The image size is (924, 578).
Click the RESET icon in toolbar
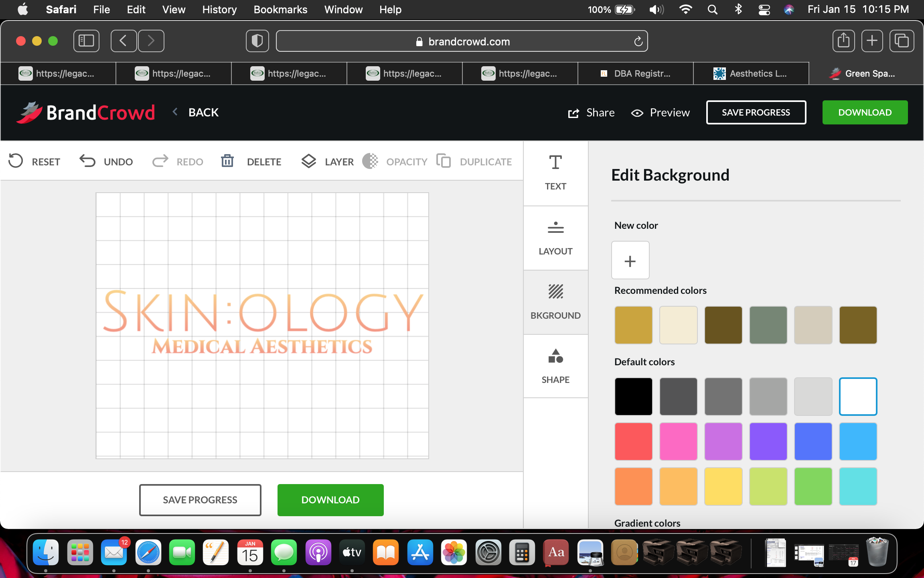[x=16, y=161]
